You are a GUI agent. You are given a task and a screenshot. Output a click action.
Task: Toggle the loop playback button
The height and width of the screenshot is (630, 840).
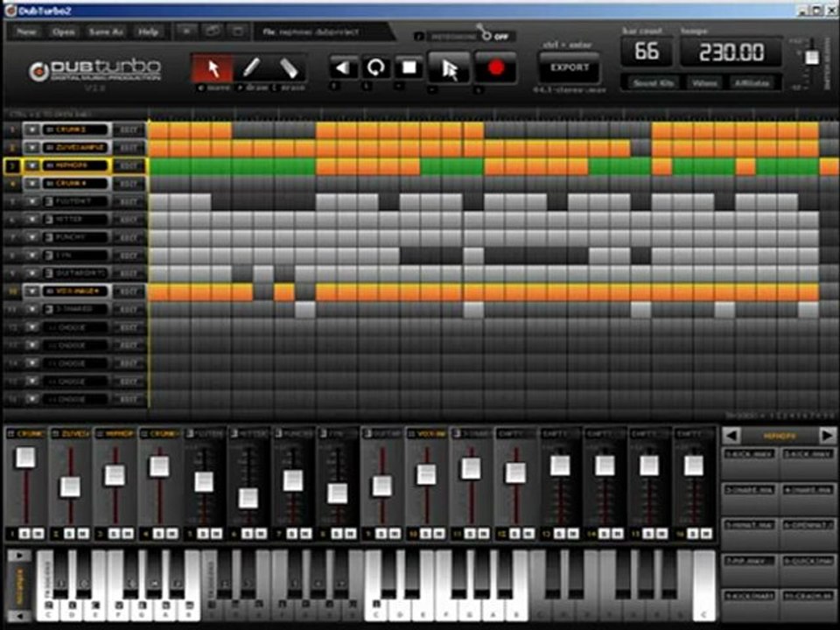pos(375,67)
